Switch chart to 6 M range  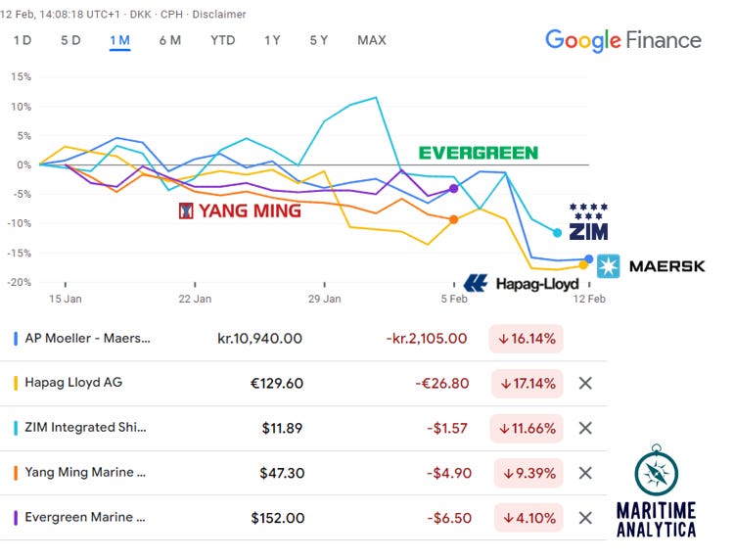click(170, 40)
